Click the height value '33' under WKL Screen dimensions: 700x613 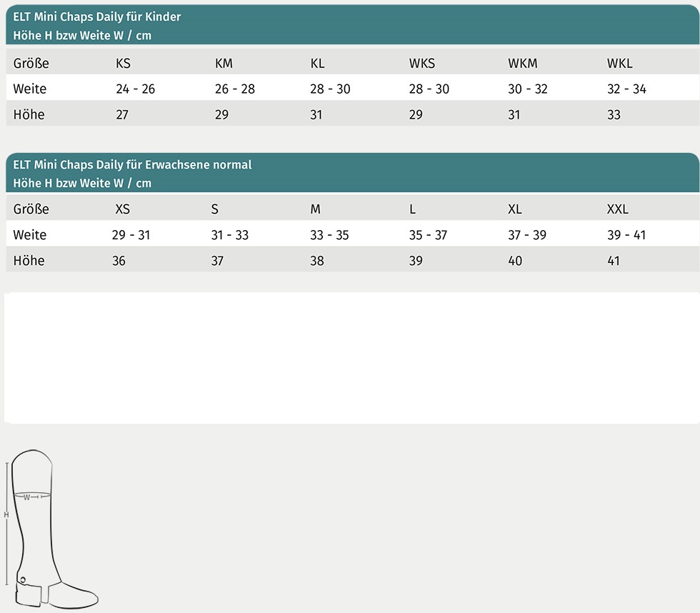pyautogui.click(x=614, y=115)
